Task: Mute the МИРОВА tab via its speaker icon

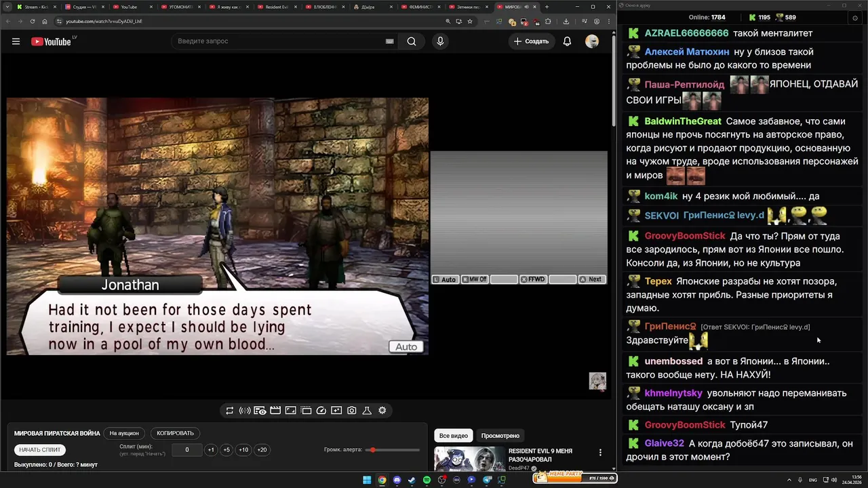Action: pos(527,7)
